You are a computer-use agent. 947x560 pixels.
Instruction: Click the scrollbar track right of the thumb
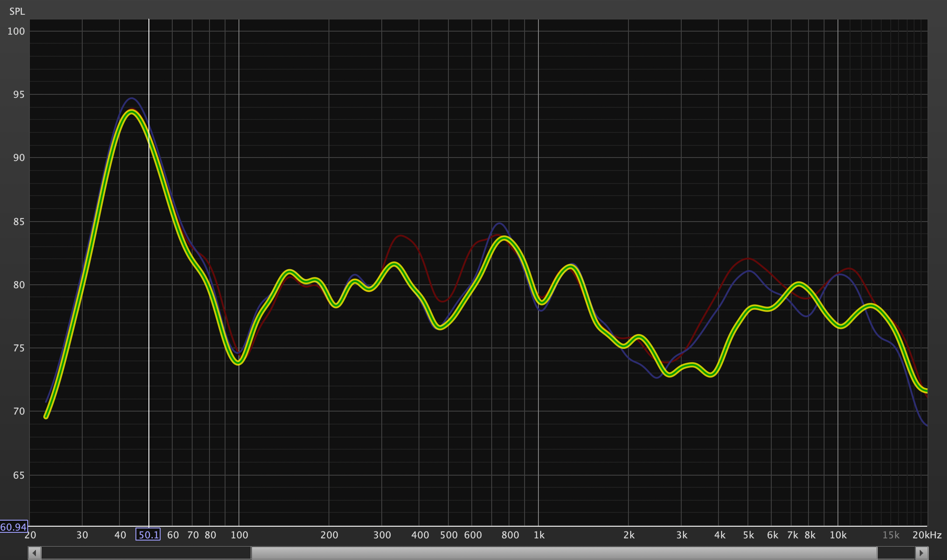895,553
